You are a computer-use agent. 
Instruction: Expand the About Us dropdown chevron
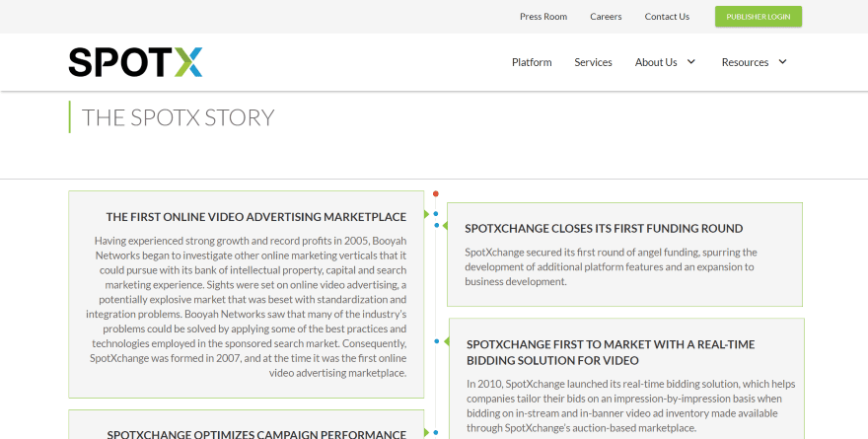pyautogui.click(x=691, y=62)
